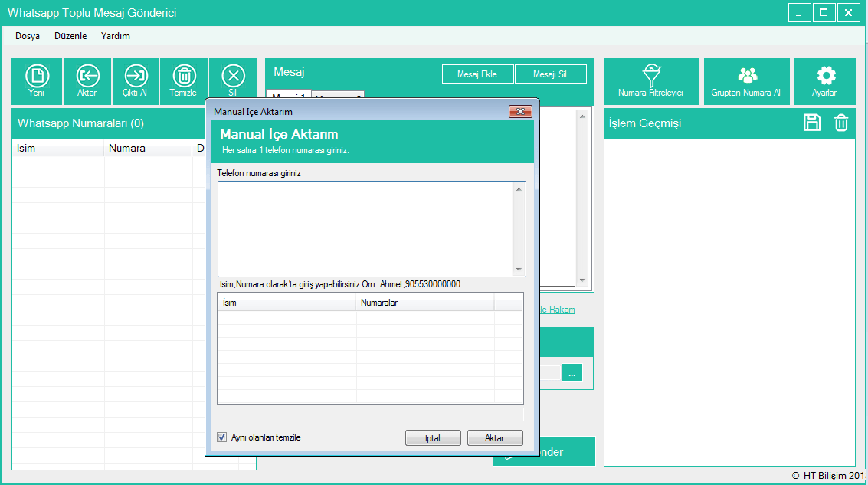Click the progress bar in the dialog
This screenshot has height=485, width=868.
(x=456, y=415)
